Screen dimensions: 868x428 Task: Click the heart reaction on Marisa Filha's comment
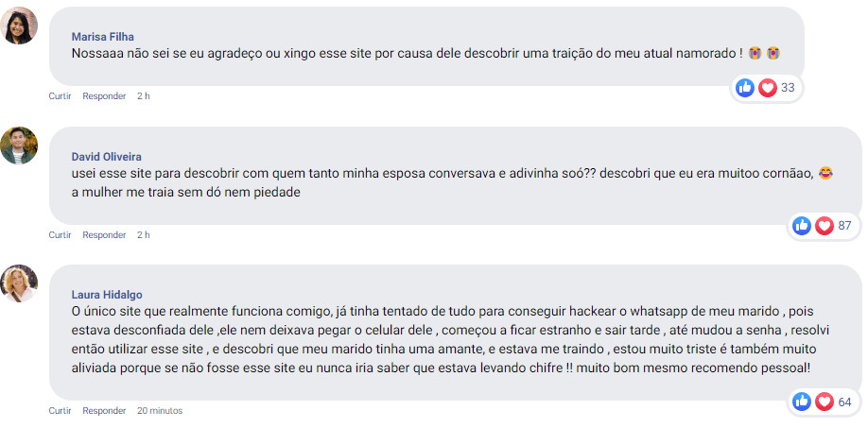[768, 87]
